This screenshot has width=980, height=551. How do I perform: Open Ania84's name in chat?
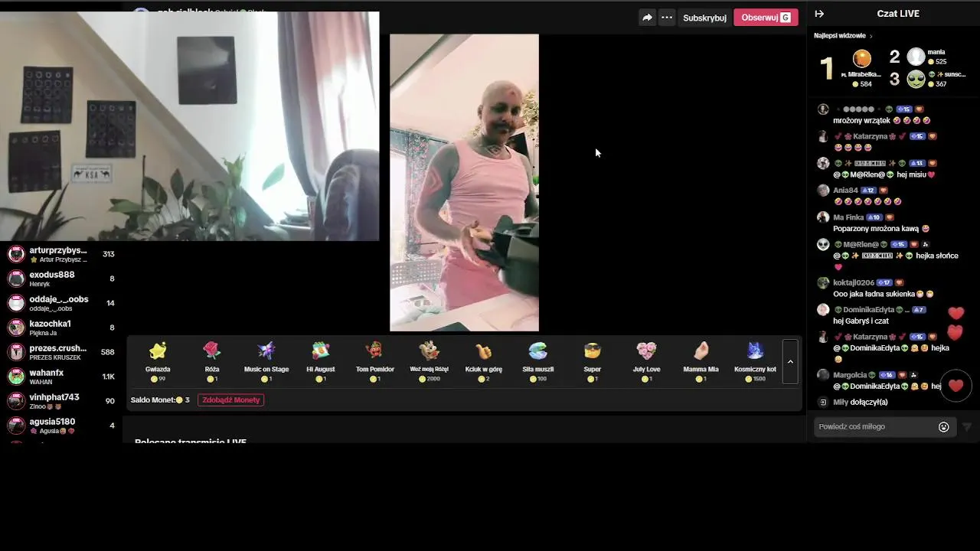click(x=845, y=191)
